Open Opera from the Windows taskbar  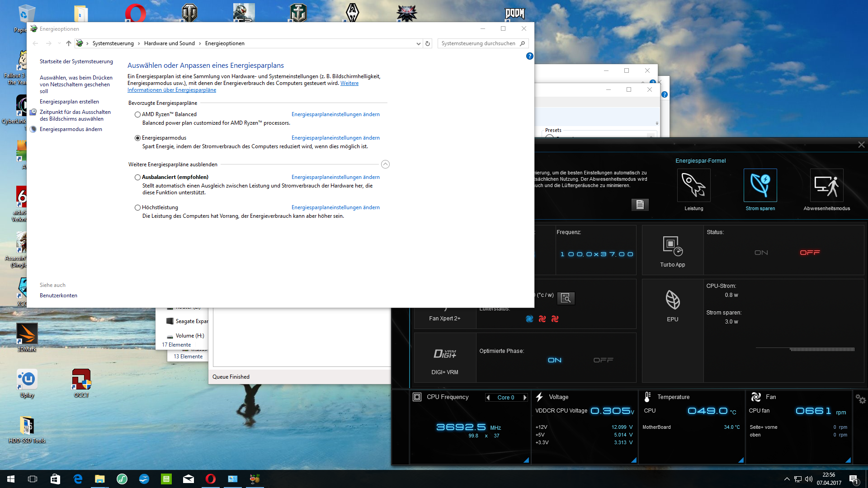(211, 479)
